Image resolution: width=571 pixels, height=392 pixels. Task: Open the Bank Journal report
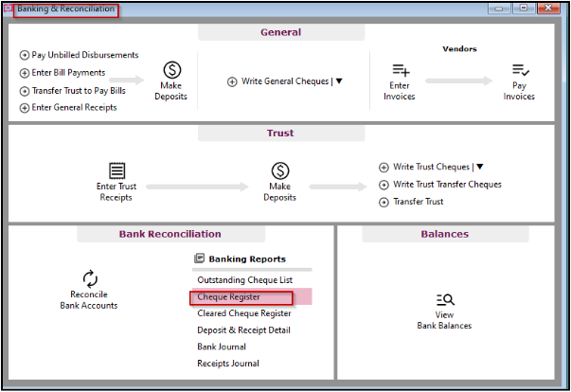[x=222, y=347]
